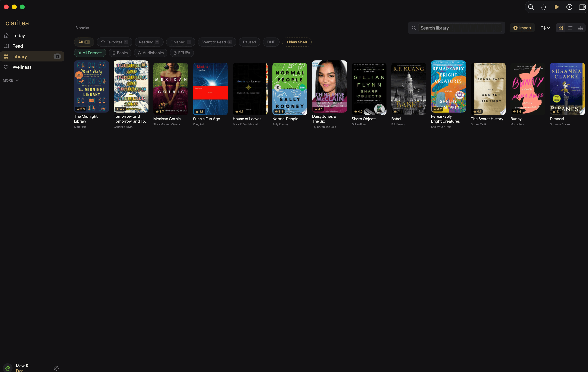Click the 13 books count label
The height and width of the screenshot is (372, 588).
tap(82, 28)
